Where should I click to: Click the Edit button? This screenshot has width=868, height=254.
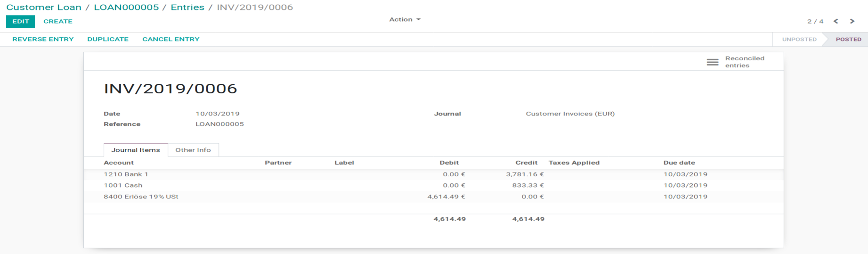(20, 21)
